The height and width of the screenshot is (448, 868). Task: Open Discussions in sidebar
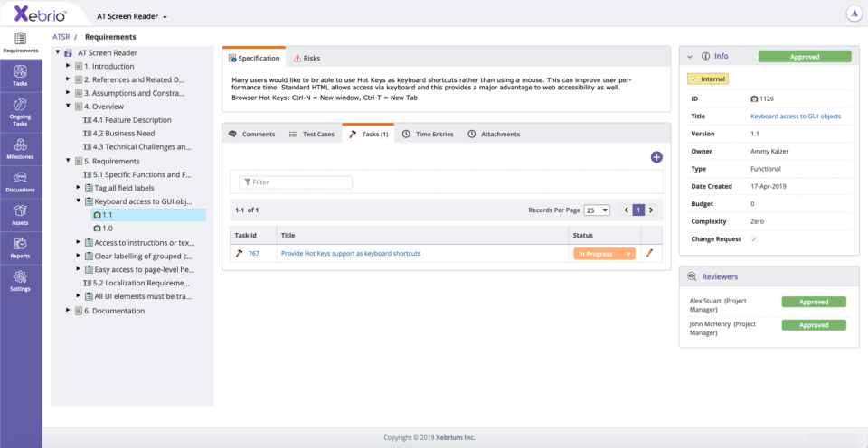click(x=21, y=182)
